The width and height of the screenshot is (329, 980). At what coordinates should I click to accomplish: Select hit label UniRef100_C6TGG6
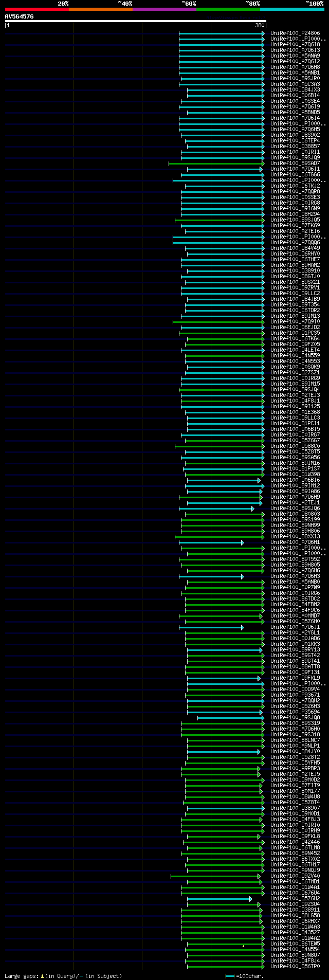tap(295, 175)
